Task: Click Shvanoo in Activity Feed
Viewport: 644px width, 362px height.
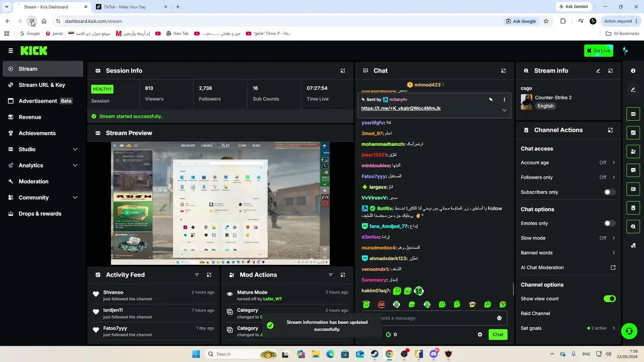Action: (113, 293)
